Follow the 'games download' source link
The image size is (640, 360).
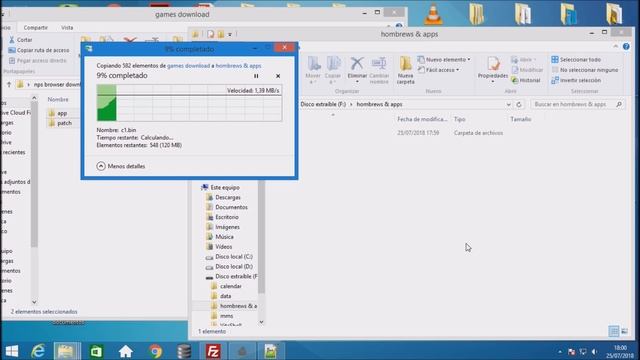click(x=188, y=66)
